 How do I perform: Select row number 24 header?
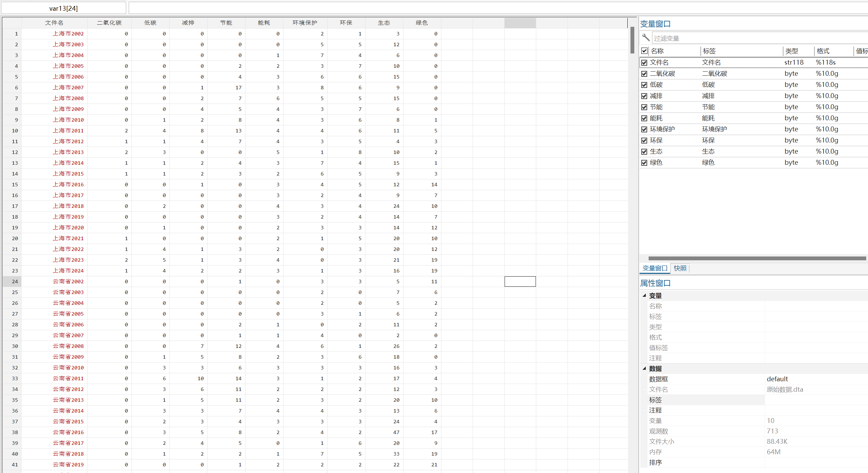point(15,282)
